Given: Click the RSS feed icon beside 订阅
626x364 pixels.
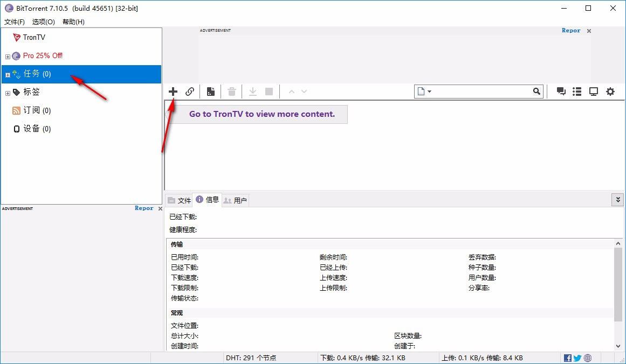Looking at the screenshot, I should point(16,110).
